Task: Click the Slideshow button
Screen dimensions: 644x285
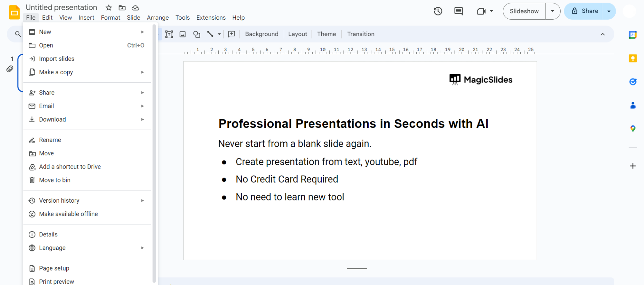Action: coord(524,11)
